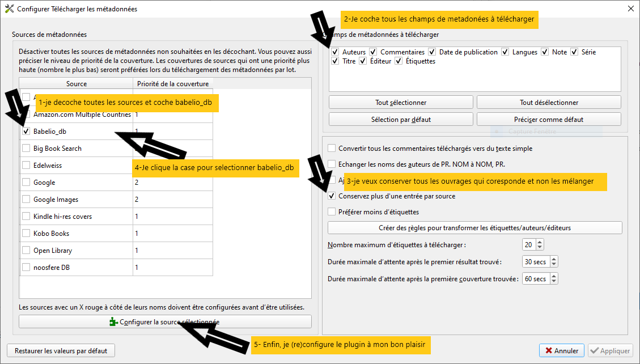Click Configurer la source sélectionnée button
The width and height of the screenshot is (640, 364).
coord(165,321)
